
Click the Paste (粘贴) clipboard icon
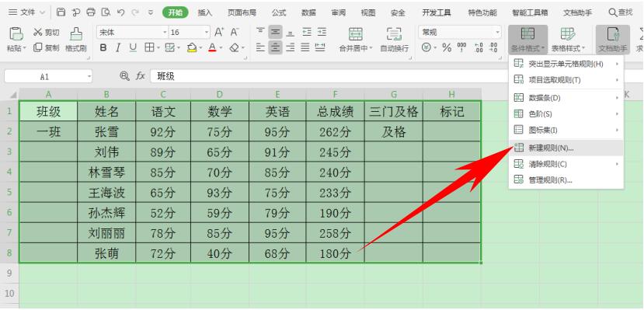(16, 33)
